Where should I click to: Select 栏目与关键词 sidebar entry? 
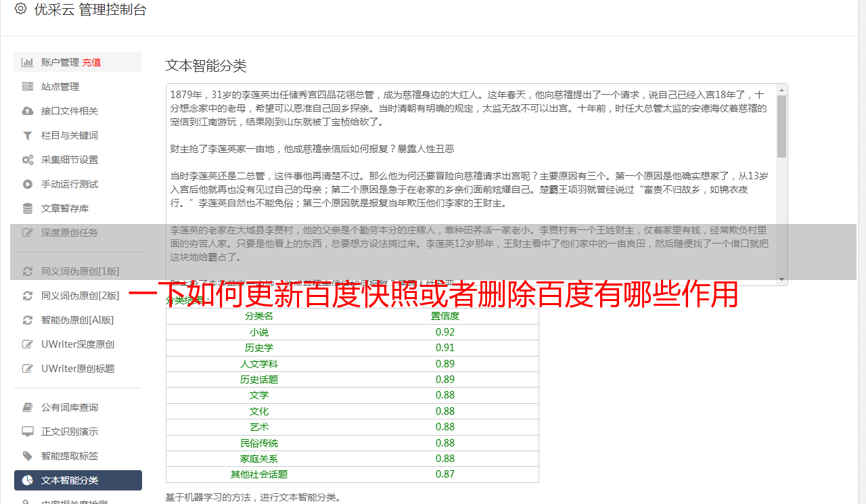tap(78, 135)
